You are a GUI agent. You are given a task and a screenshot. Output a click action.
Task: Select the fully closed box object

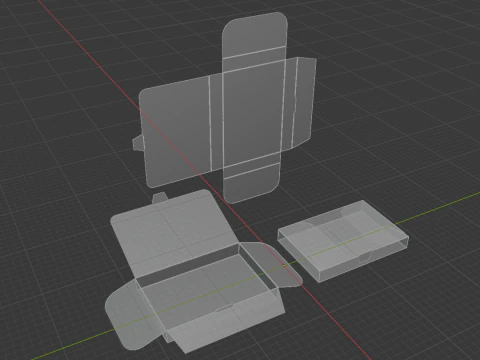pos(343,242)
